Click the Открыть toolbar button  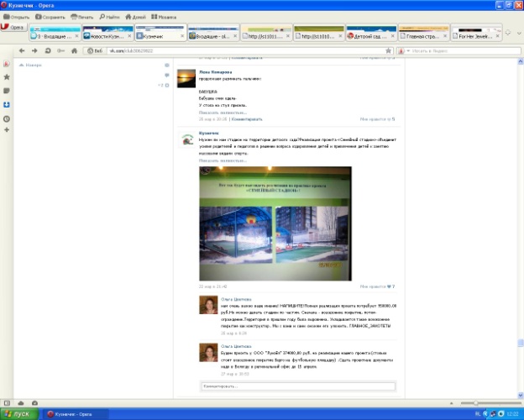pyautogui.click(x=17, y=17)
